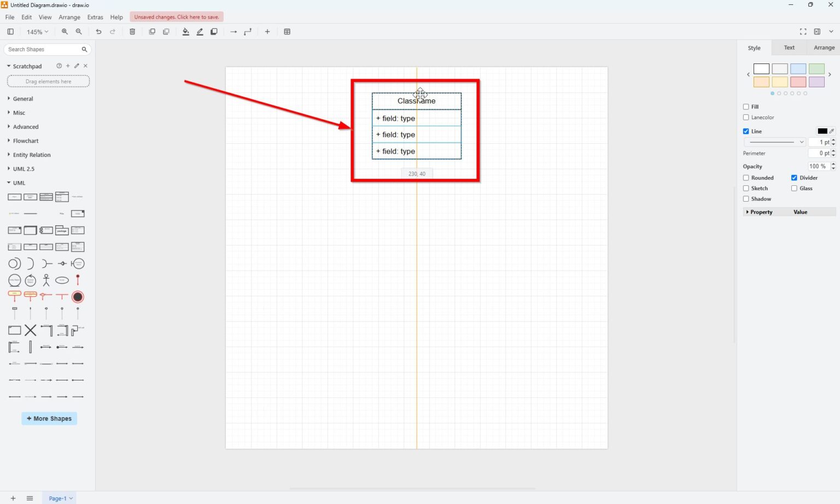Screen dimensions: 840x504
Task: Disable the Divider checkbox
Action: click(x=794, y=178)
